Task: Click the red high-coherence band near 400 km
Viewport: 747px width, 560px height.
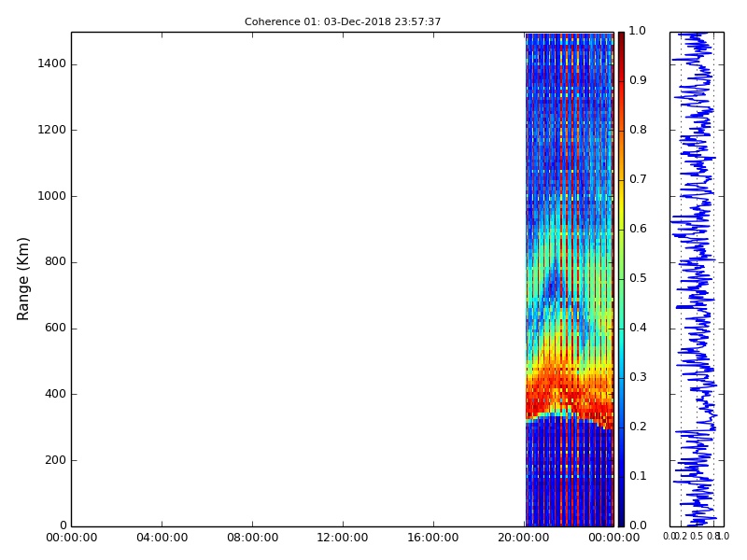Action: click(570, 393)
